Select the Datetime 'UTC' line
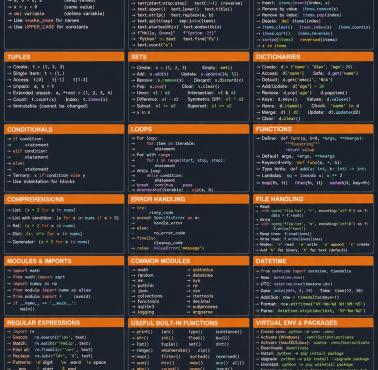This screenshot has height=370, width=378. pyautogui.click(x=294, y=284)
